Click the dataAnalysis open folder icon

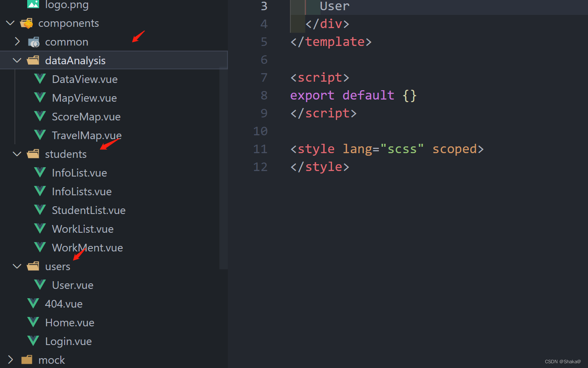click(33, 61)
